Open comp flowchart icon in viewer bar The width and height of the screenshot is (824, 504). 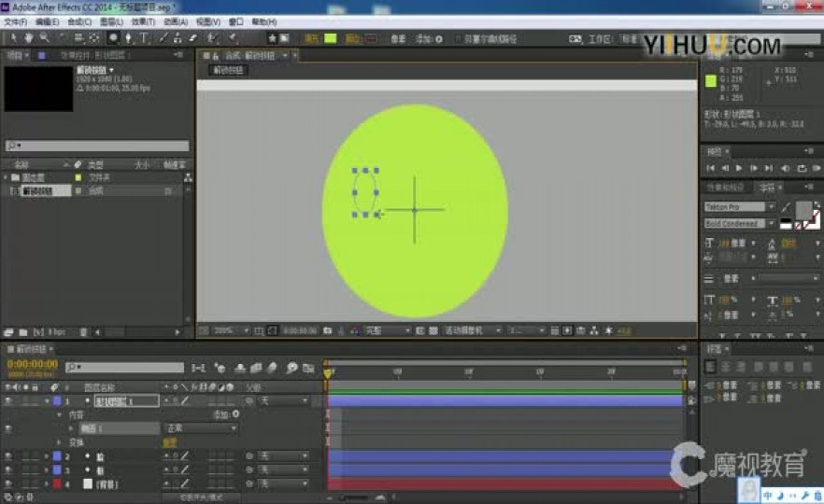click(x=594, y=330)
